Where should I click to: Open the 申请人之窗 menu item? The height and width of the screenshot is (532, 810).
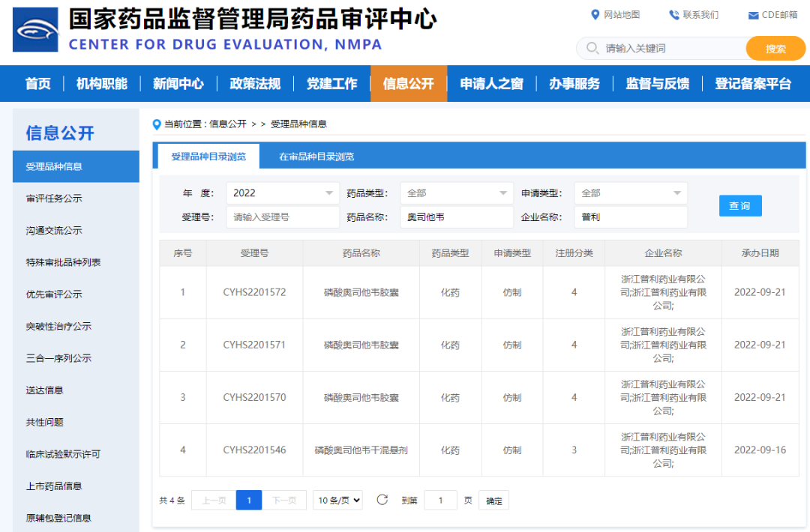point(491,84)
